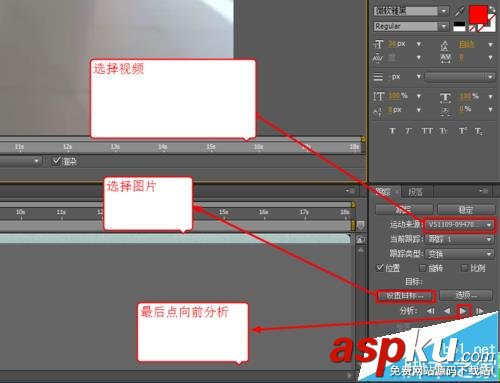Image resolution: width=500 pixels, height=383 pixels.
Task: Click the small no-color slash icon beside black/white swatch
Action: click(x=472, y=28)
